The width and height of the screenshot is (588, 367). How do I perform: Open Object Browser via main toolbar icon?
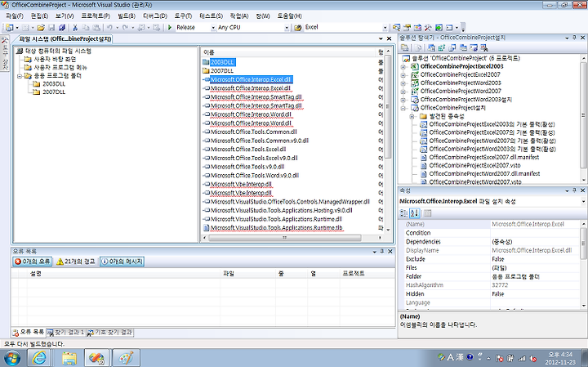(x=417, y=28)
